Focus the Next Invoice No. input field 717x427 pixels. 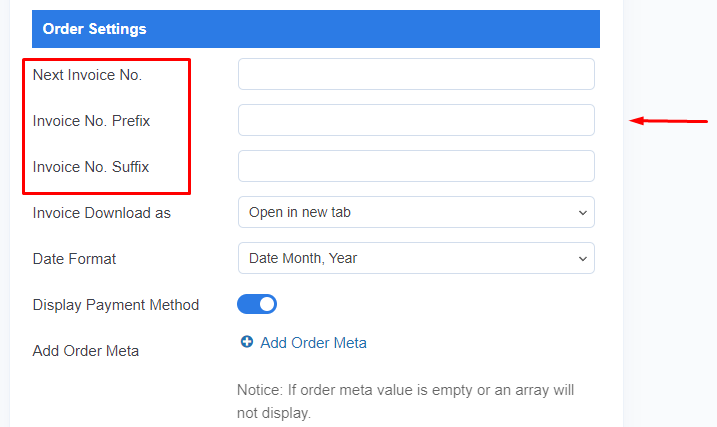tap(416, 74)
